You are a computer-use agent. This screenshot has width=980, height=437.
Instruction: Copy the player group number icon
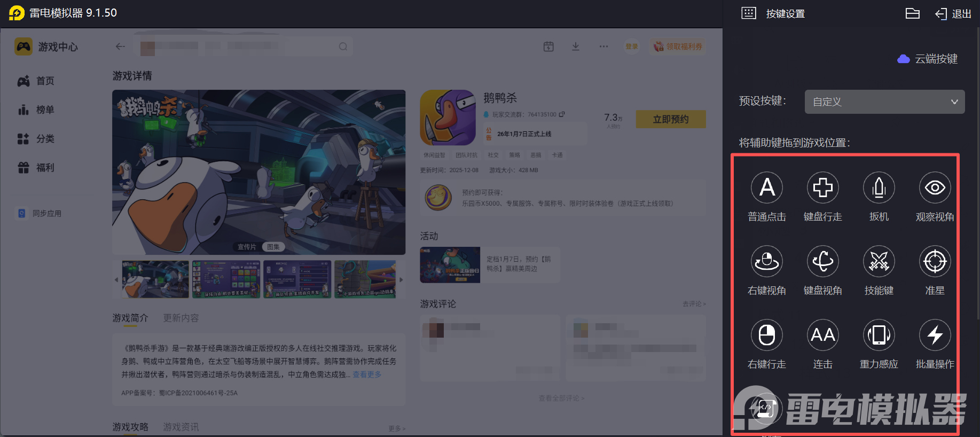(562, 114)
